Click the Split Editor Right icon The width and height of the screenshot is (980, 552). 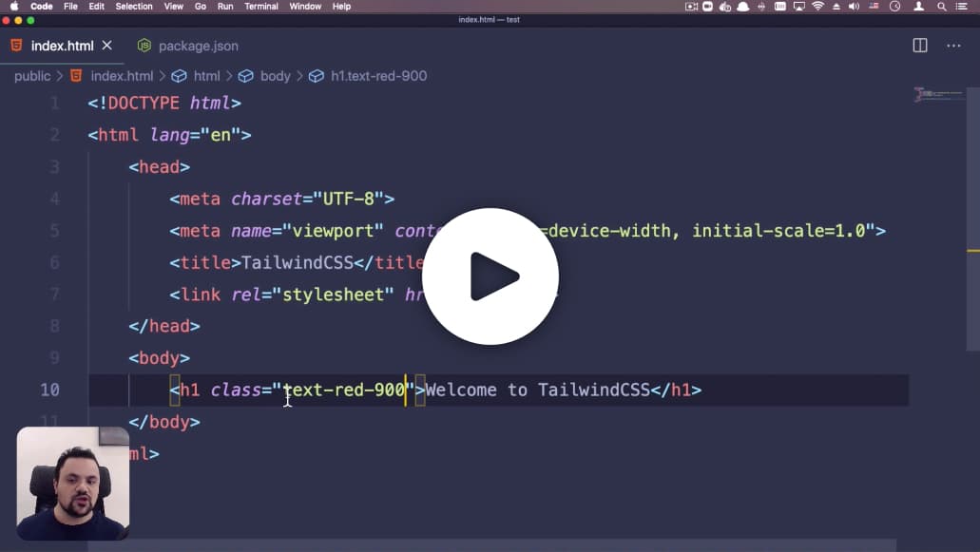(x=920, y=46)
